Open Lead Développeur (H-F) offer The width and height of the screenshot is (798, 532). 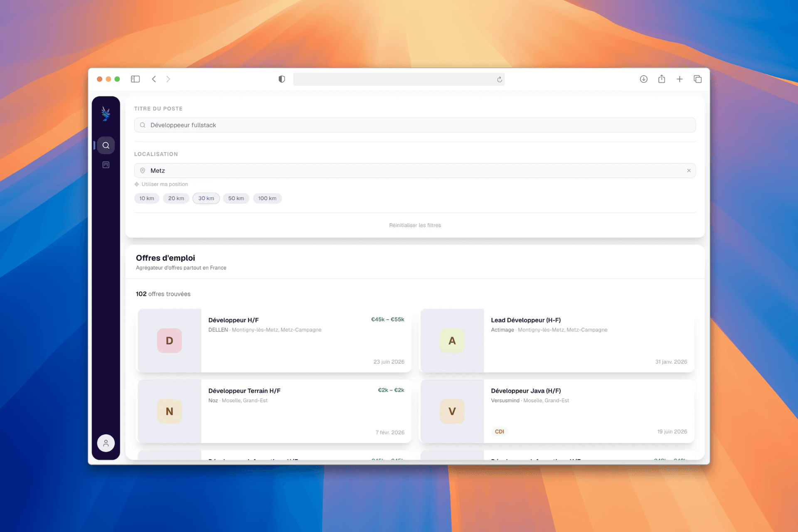[x=557, y=340]
